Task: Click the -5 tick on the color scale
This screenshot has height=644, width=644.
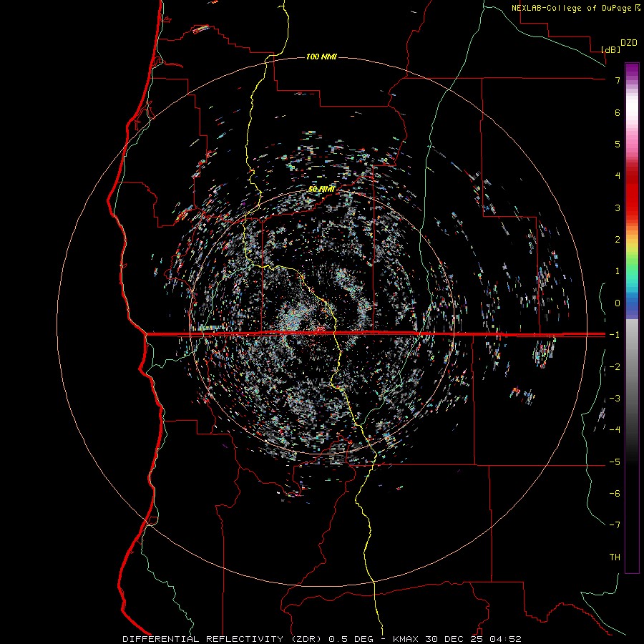Action: [x=615, y=462]
